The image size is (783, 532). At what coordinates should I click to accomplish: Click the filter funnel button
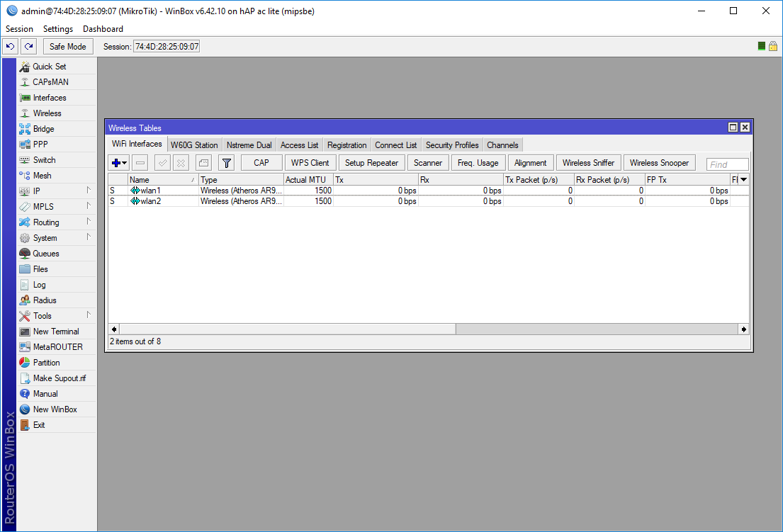coord(226,163)
